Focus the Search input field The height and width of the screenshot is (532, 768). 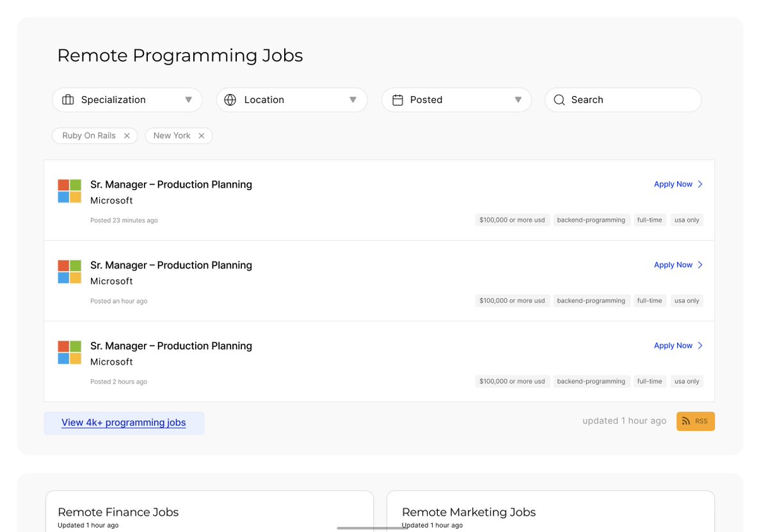pyautogui.click(x=623, y=100)
